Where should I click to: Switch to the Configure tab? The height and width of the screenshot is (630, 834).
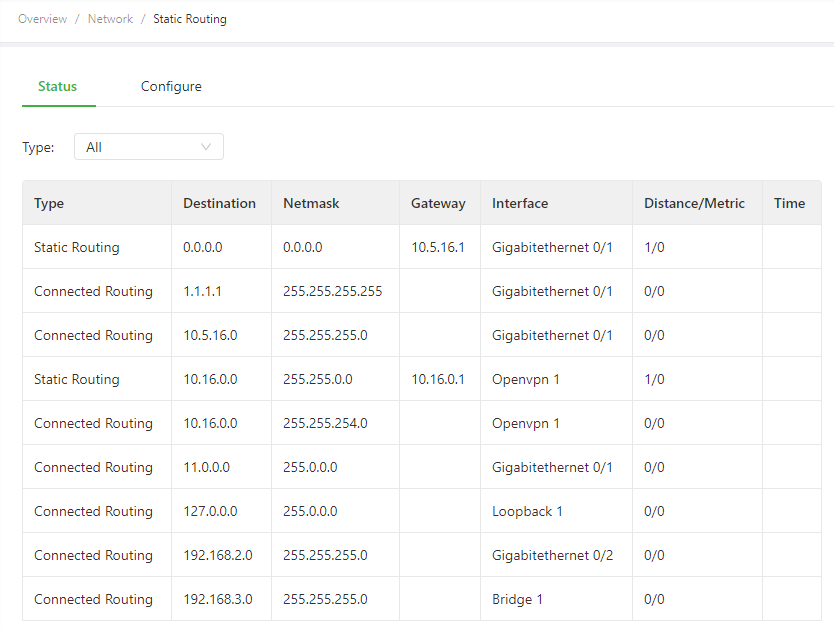[171, 86]
